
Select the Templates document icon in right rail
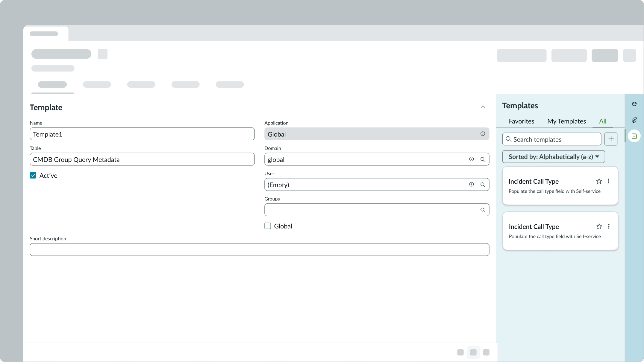coord(634,136)
